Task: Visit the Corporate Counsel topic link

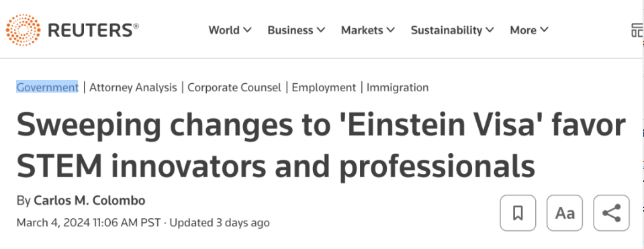Action: pyautogui.click(x=234, y=87)
